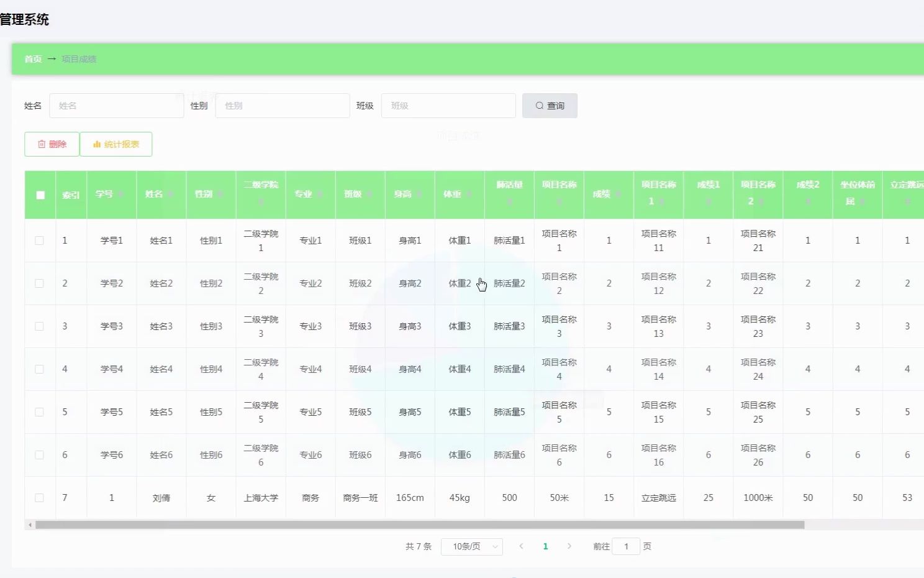Click the 共 7 条 total count text
The width and height of the screenshot is (924, 578).
click(x=419, y=546)
